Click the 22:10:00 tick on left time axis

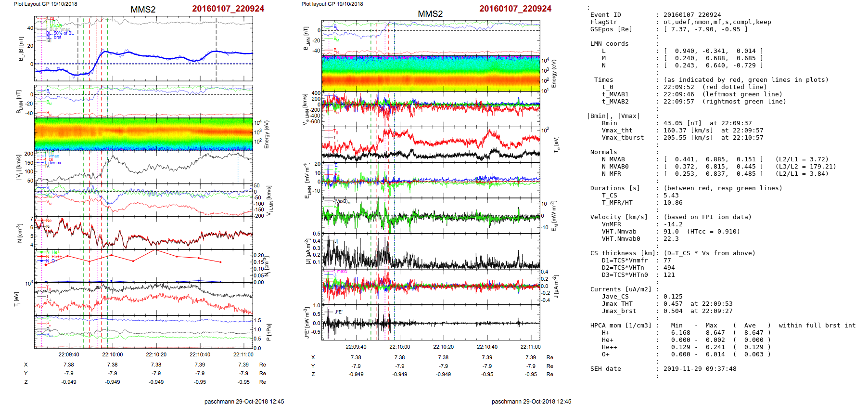(112, 354)
